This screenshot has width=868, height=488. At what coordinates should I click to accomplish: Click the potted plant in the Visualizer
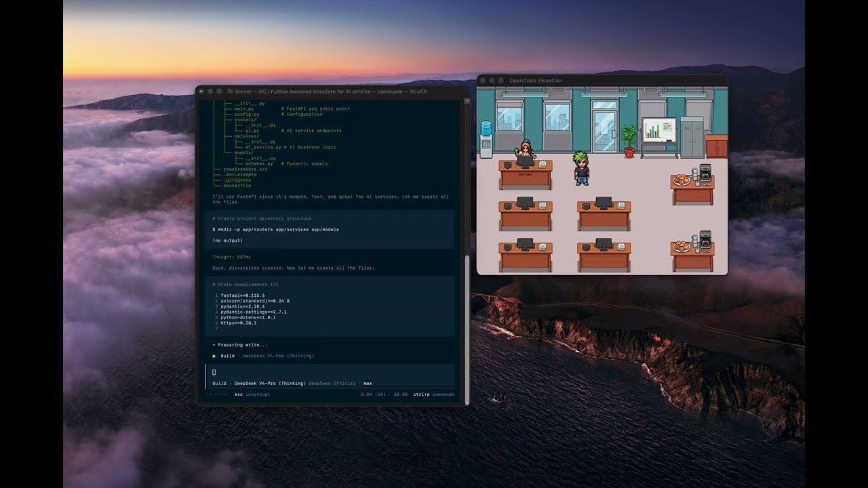coord(629,141)
